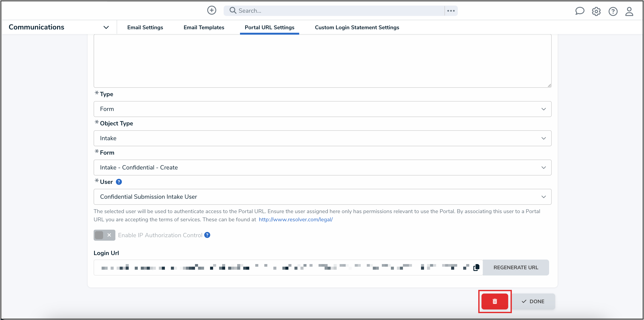Open the admin settings gear icon
This screenshot has height=320, width=644.
596,11
